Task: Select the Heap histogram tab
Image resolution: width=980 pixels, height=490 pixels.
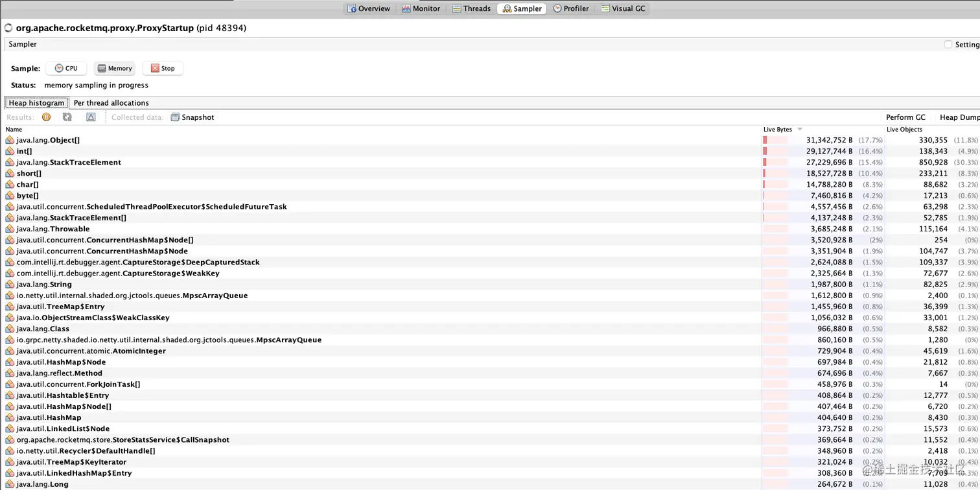Action: pyautogui.click(x=37, y=102)
